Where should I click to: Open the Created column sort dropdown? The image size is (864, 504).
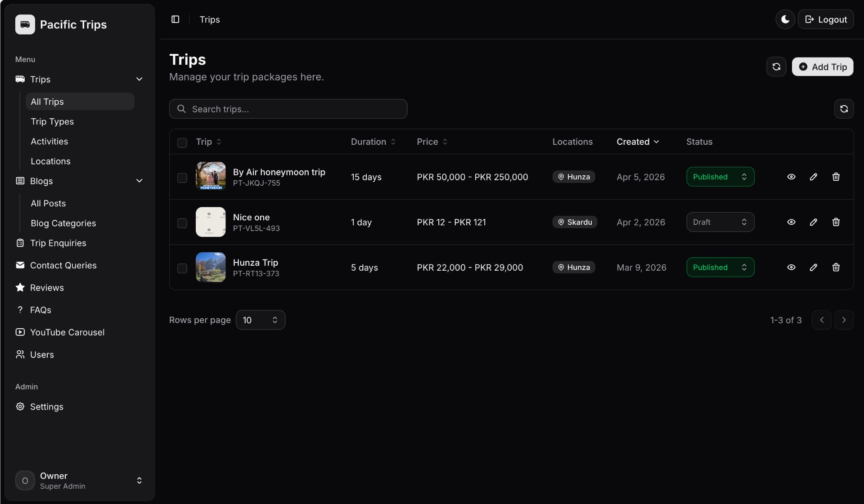tap(638, 142)
